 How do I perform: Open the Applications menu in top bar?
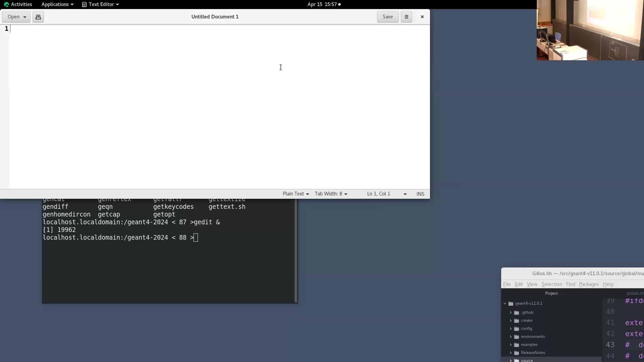(x=55, y=4)
